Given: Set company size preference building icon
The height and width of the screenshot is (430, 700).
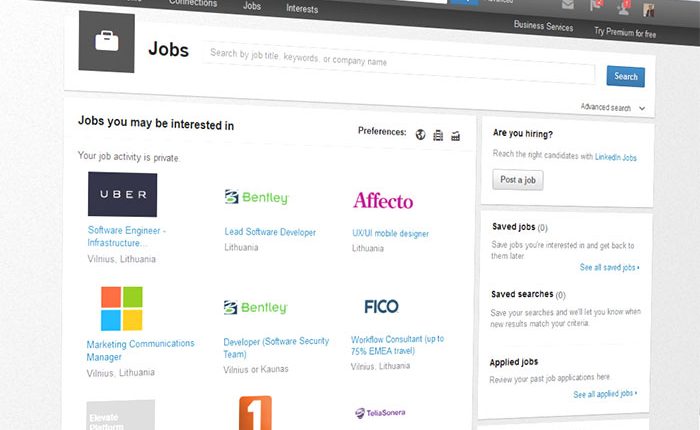Looking at the screenshot, I should pyautogui.click(x=438, y=135).
